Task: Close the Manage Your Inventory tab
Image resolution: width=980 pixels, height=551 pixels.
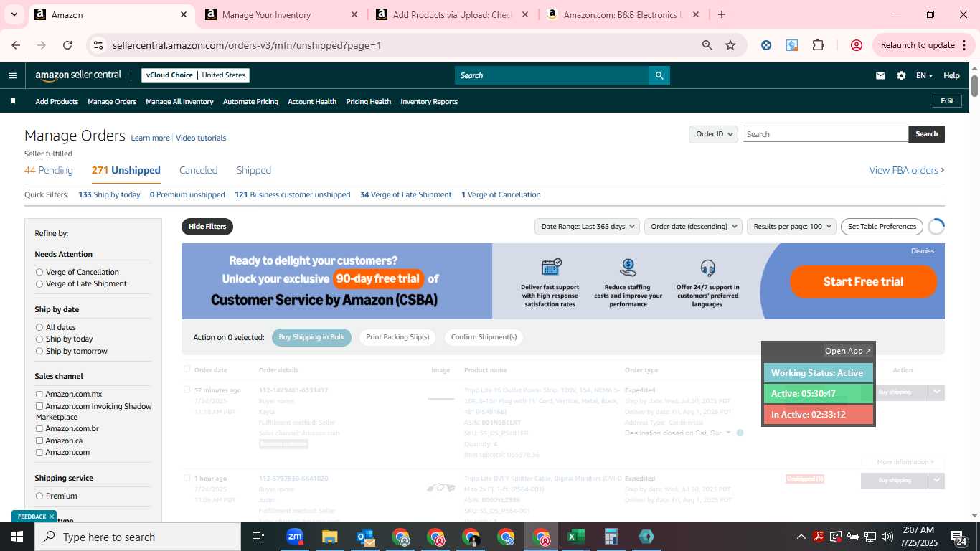Action: 354,14
